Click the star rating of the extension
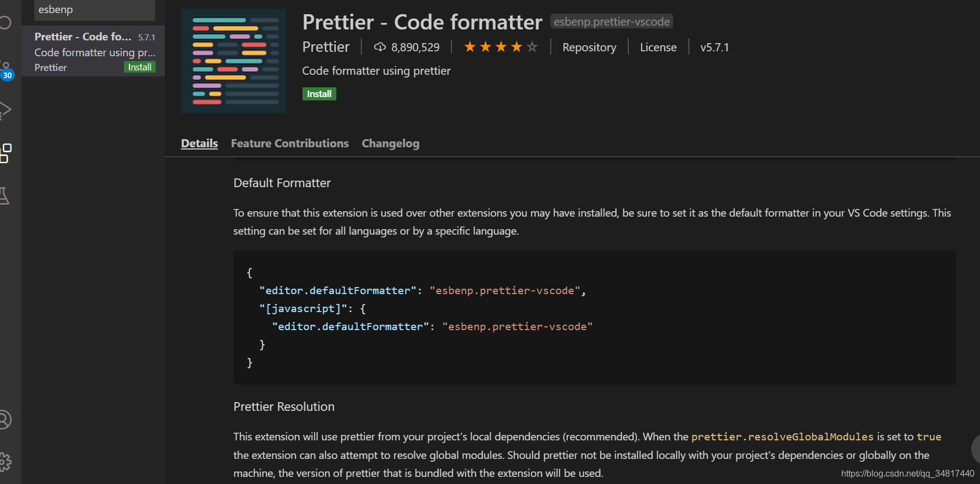This screenshot has height=484, width=980. [x=501, y=47]
